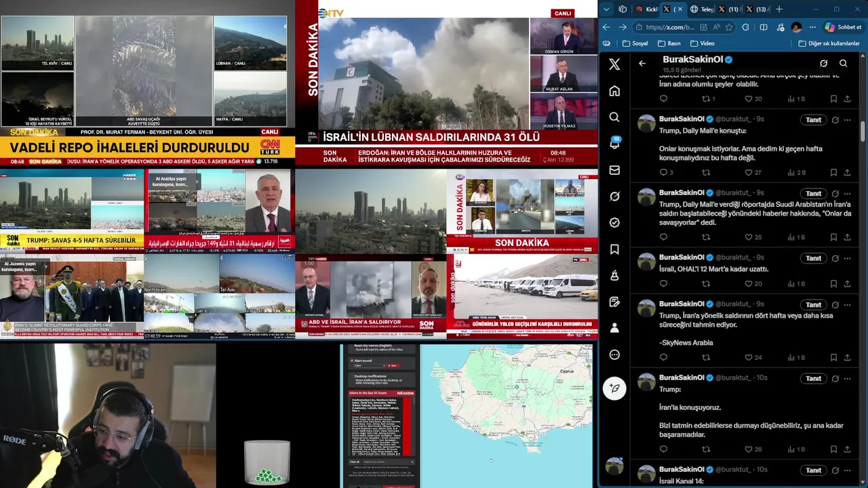Open the Video bookmarks folder
This screenshot has height=488, width=868.
(x=703, y=43)
